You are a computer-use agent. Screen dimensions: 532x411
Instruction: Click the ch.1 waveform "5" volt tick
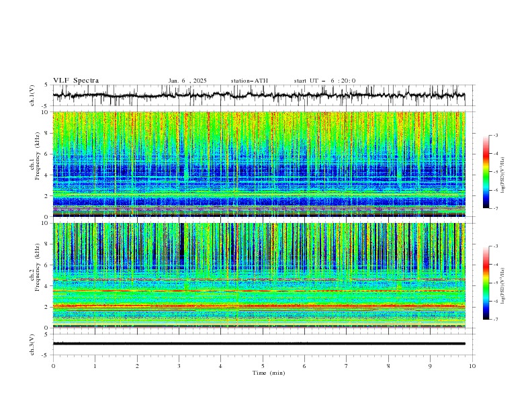tap(46, 85)
